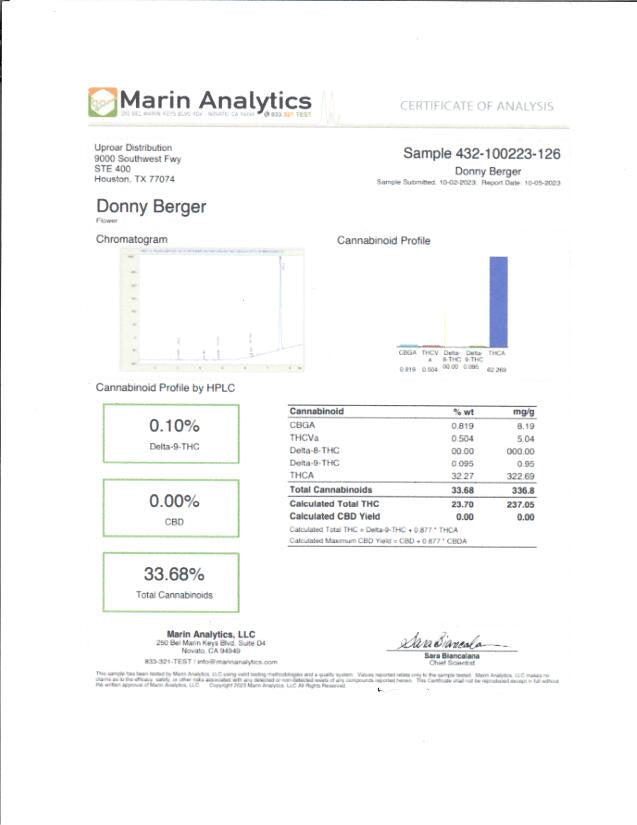Select the "Chromatogram" section heading
Viewport: 637px width, 825px height.
click(132, 239)
